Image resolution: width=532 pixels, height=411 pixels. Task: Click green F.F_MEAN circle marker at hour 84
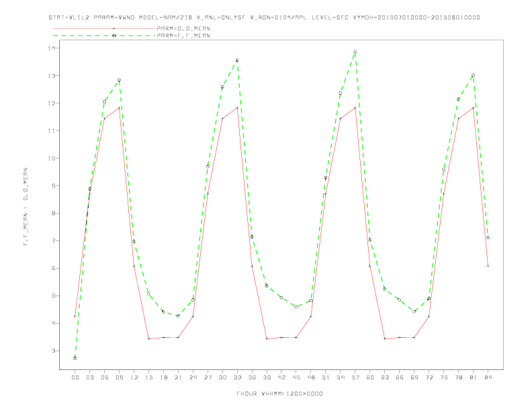[488, 238]
